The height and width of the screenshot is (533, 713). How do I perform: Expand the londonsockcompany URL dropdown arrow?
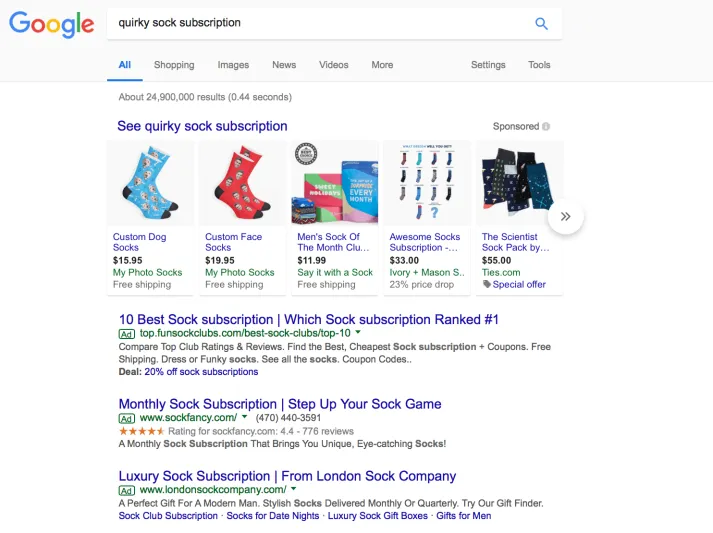(294, 489)
